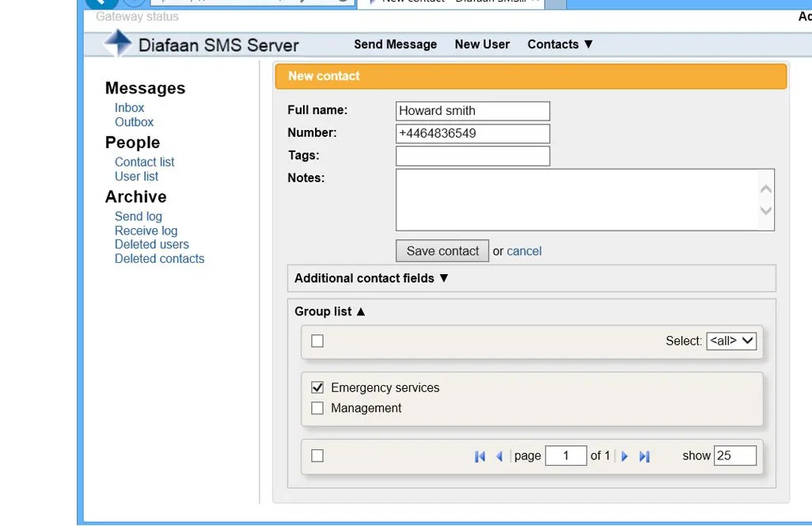
Task: Open the Inbox link
Action: (x=130, y=108)
